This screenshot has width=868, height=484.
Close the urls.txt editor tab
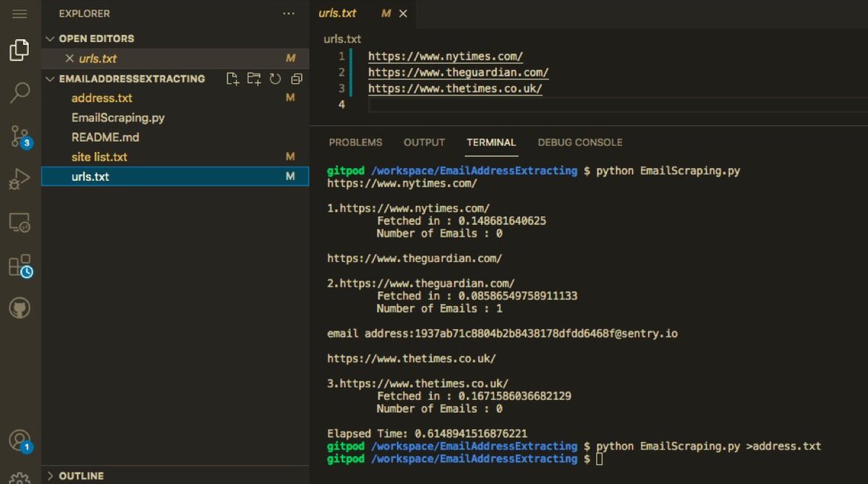(x=403, y=14)
